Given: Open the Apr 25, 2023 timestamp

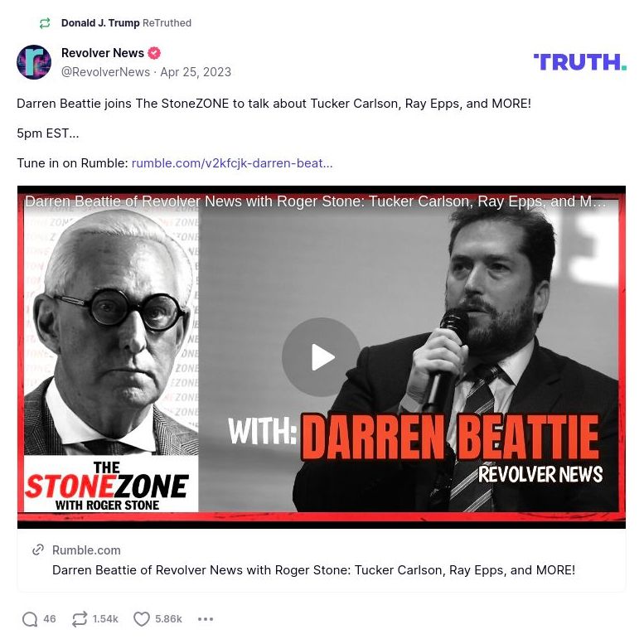Looking at the screenshot, I should point(196,72).
